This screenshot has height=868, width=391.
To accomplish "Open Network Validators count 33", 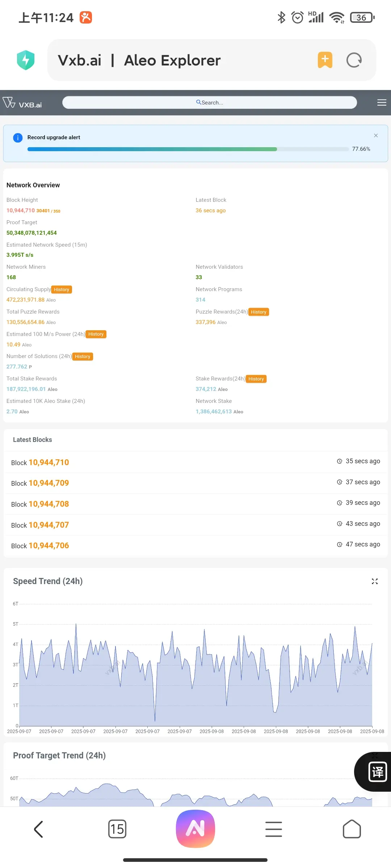I will coord(199,277).
